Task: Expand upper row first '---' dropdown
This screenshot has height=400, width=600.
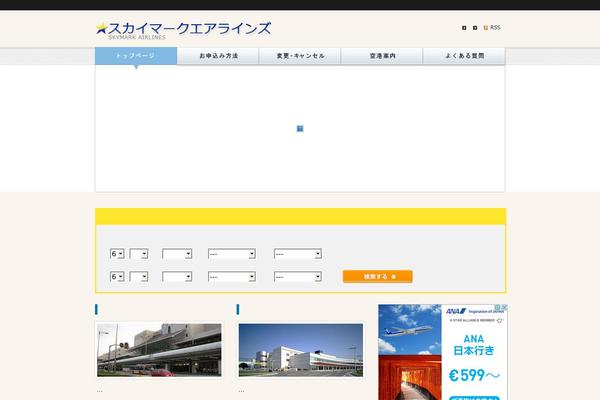Action: (x=232, y=254)
